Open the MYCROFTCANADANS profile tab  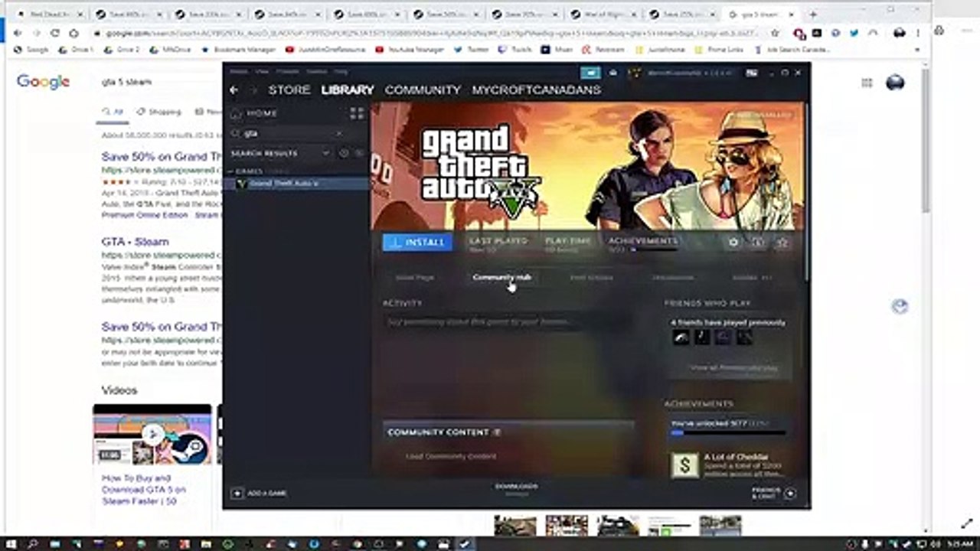pos(536,90)
